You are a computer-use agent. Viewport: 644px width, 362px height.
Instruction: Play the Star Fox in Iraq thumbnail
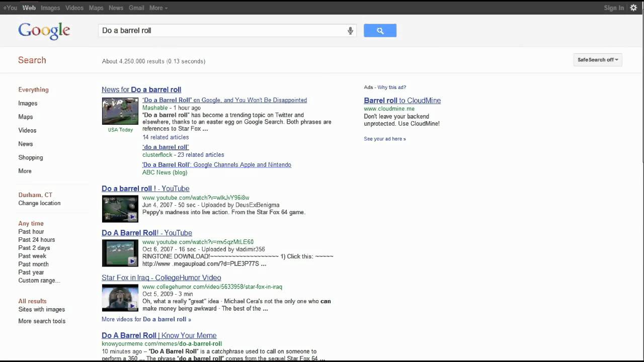[120, 298]
